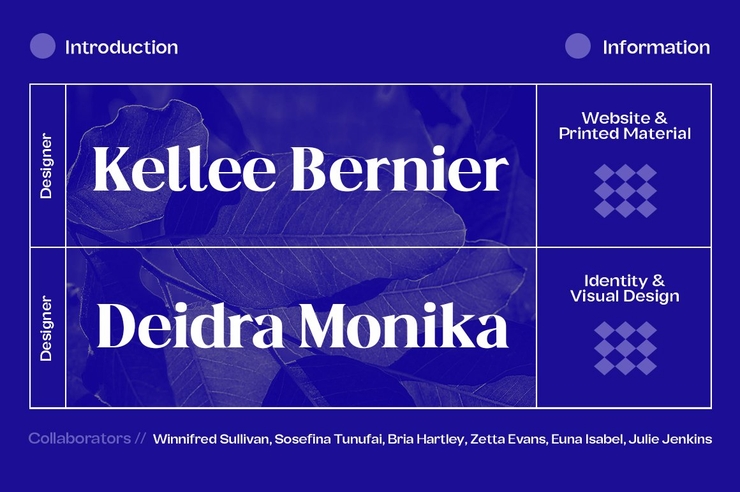The image size is (740, 492).
Task: Open the Information heading
Action: pos(656,47)
